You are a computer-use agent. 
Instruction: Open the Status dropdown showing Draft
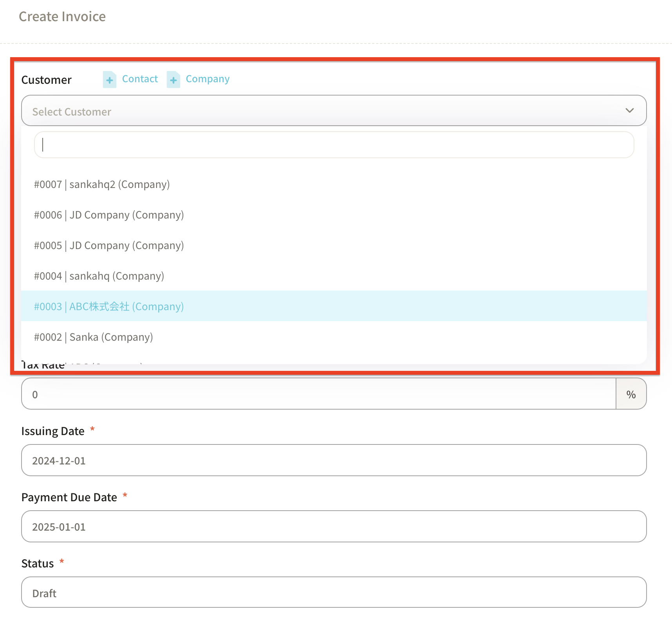(334, 593)
